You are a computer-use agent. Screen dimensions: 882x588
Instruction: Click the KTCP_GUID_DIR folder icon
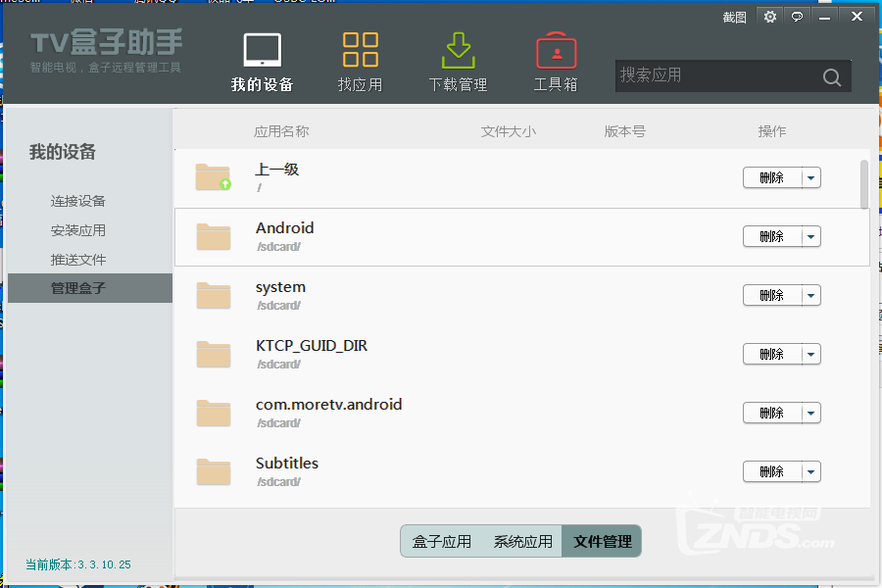pyautogui.click(x=214, y=354)
